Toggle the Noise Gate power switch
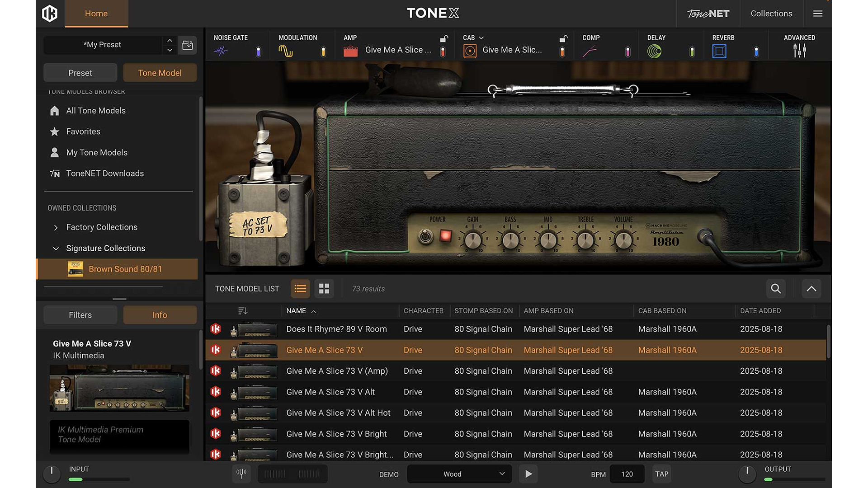This screenshot has height=488, width=868. coord(258,52)
